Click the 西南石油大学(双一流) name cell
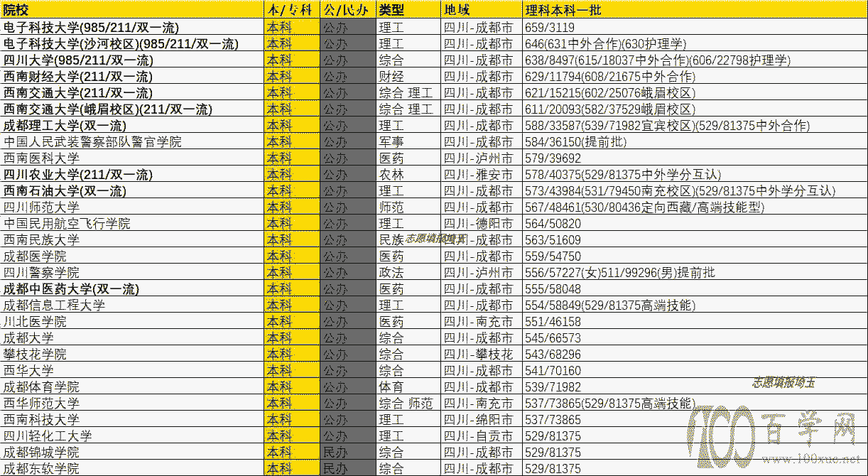The image size is (868, 476). click(x=132, y=191)
